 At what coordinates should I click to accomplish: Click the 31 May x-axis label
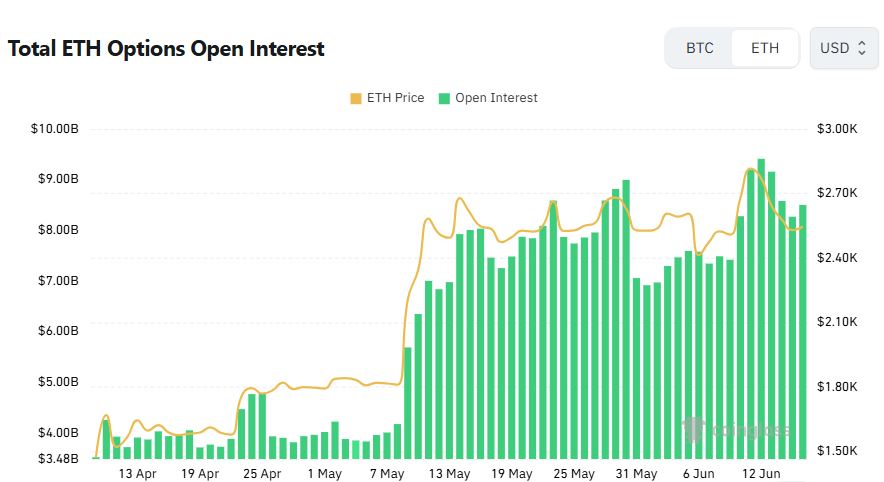(636, 474)
